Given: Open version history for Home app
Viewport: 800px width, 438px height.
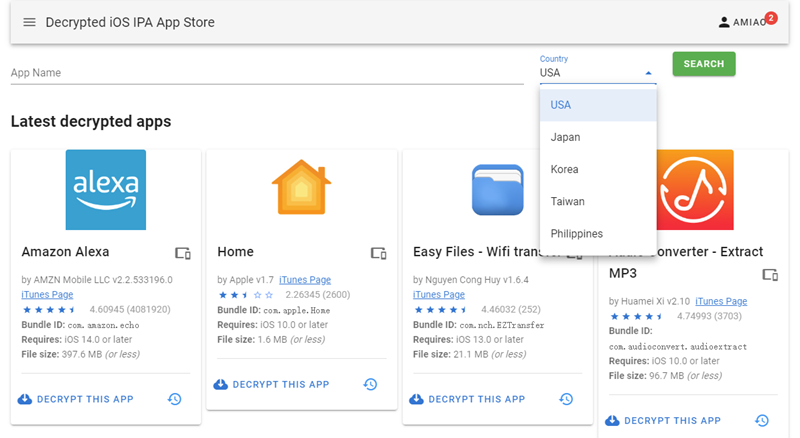Looking at the screenshot, I should (370, 384).
